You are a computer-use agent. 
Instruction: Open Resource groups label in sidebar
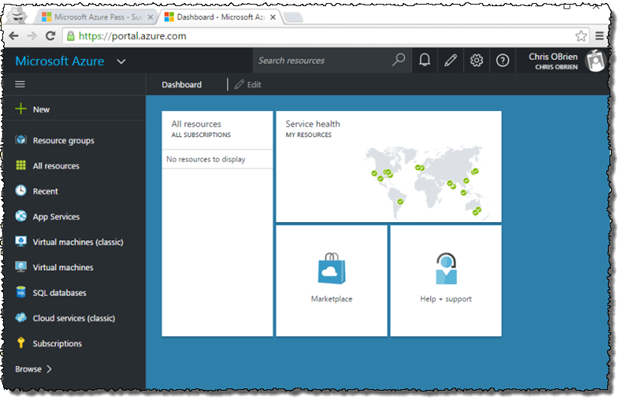tap(63, 141)
